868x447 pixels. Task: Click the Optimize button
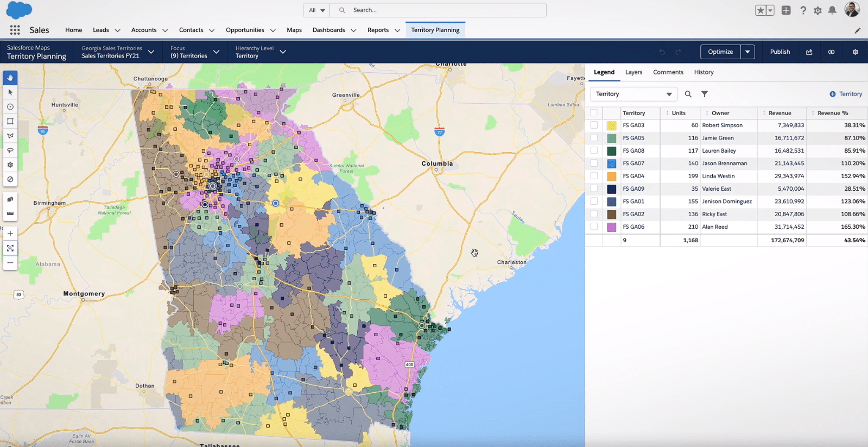[x=720, y=52]
